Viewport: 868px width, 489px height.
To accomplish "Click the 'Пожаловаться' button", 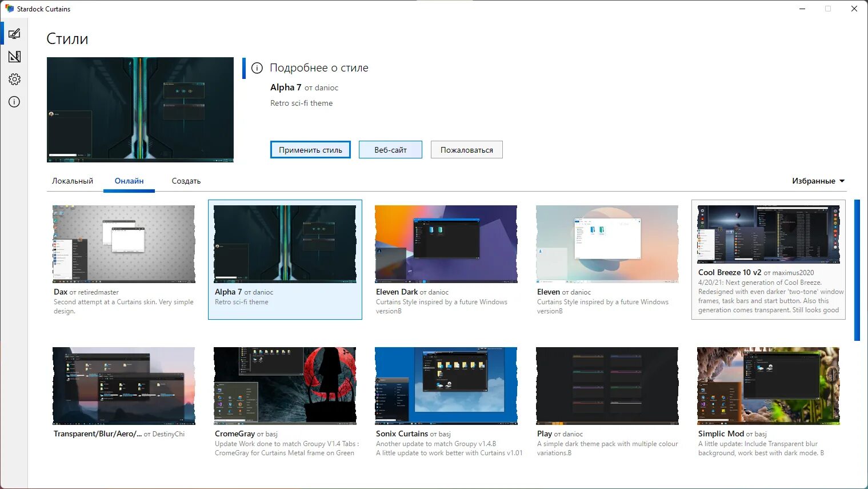I will pyautogui.click(x=467, y=150).
